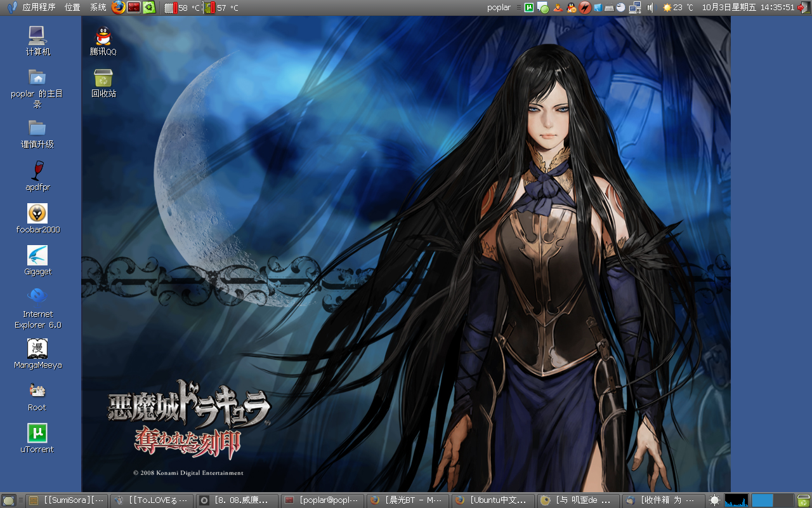Click the orange user figure tray icon
The height and width of the screenshot is (508, 812).
tap(558, 8)
